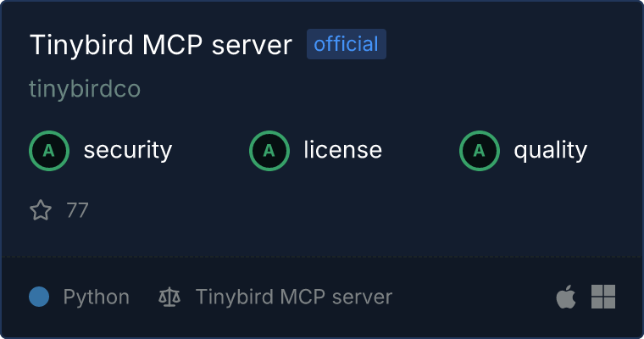Click the license label text
Image resolution: width=644 pixels, height=339 pixels.
click(x=343, y=149)
